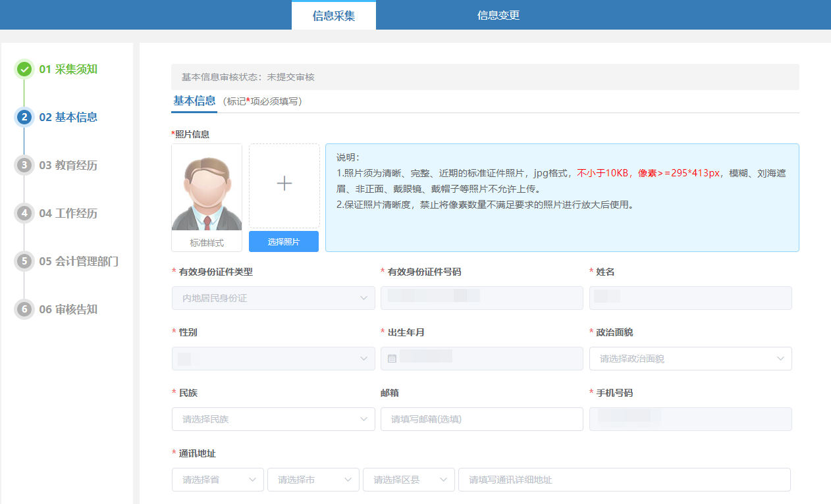Click the 标准样式 sample photo thumbnail
This screenshot has width=831, height=504.
206,188
